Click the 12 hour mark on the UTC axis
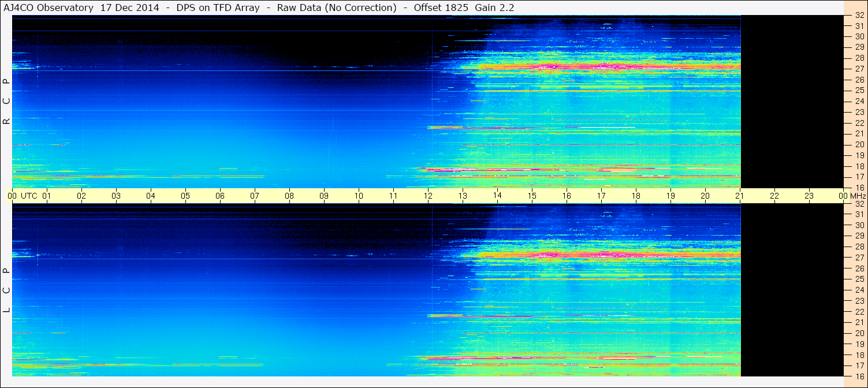The width and height of the screenshot is (868, 388). pos(428,196)
